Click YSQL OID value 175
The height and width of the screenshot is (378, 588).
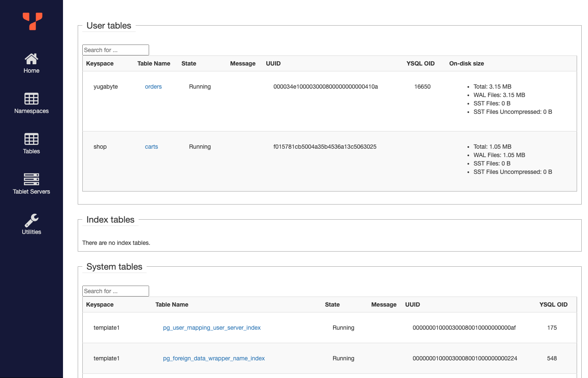tap(552, 328)
